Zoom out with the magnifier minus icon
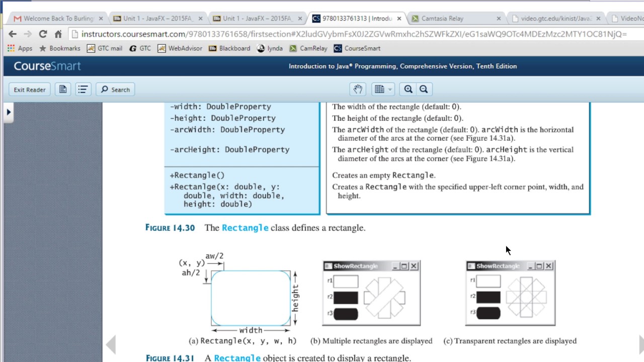The height and width of the screenshot is (362, 644). (424, 89)
